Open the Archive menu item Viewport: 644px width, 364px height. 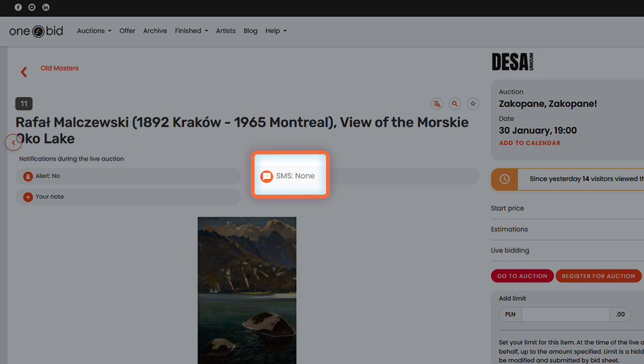pos(155,31)
